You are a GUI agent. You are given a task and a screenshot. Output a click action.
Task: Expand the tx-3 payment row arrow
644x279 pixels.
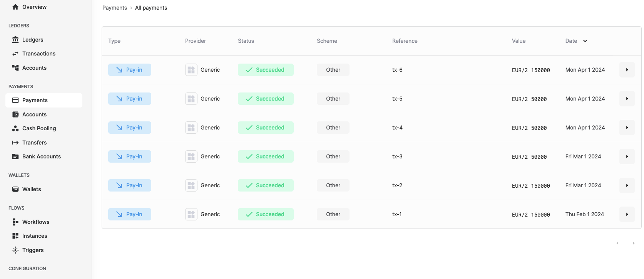[x=627, y=156]
